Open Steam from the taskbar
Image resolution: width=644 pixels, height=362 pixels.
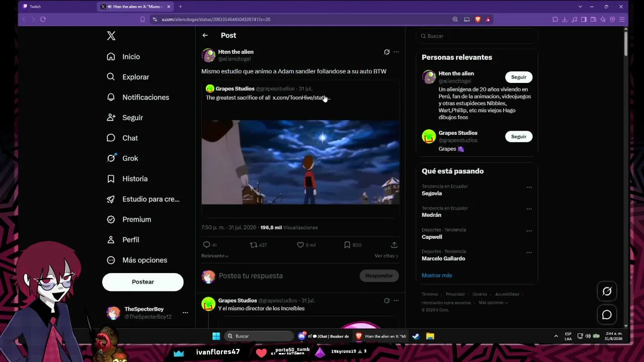pyautogui.click(x=416, y=336)
